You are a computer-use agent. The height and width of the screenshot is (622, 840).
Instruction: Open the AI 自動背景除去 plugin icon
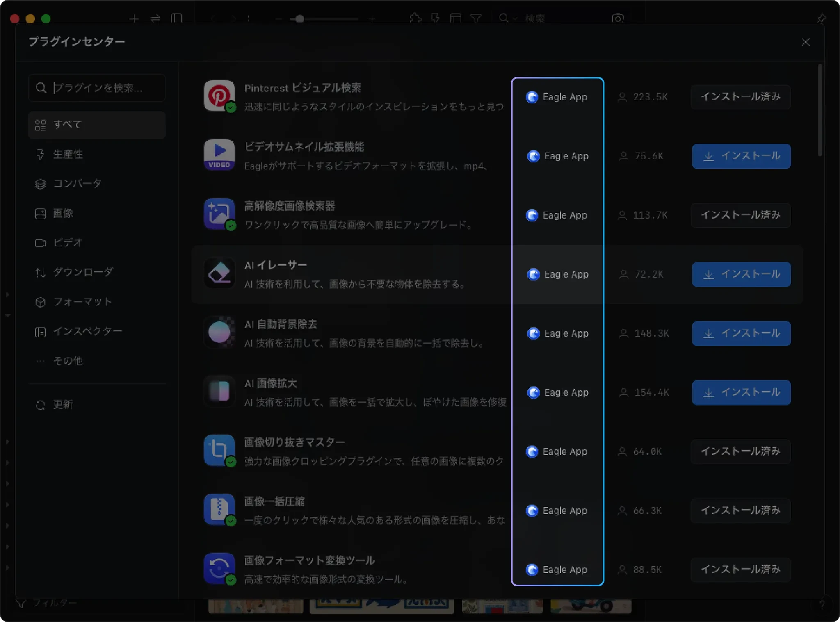coord(219,332)
